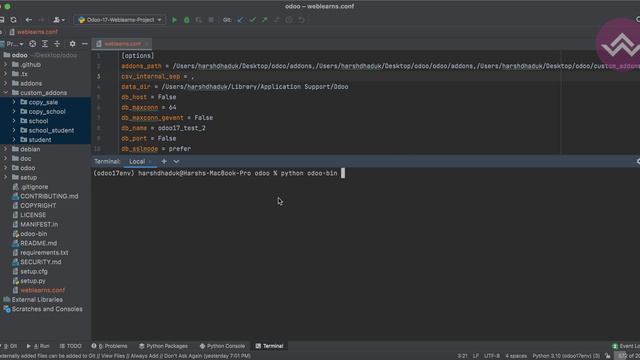Image resolution: width=640 pixels, height=360 pixels.
Task: Select setup.py file
Action: click(33, 281)
